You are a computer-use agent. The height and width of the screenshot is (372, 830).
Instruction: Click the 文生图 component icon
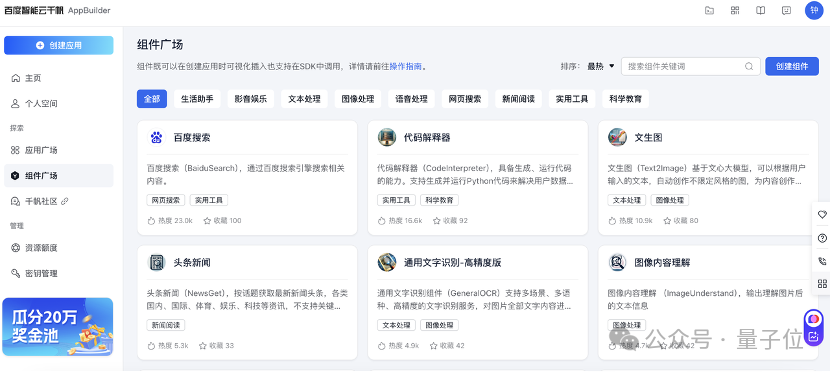click(x=617, y=138)
